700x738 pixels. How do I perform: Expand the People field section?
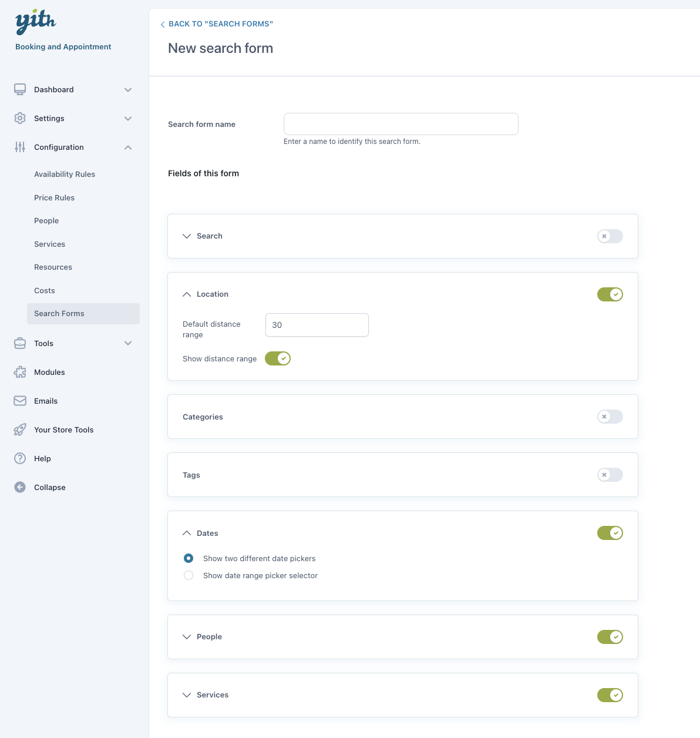(187, 637)
